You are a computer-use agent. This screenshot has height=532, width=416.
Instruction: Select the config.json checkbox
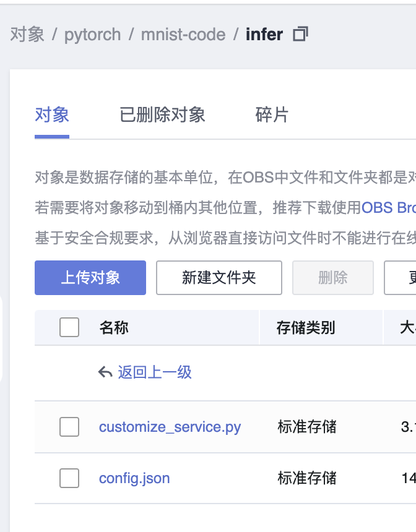[x=69, y=478]
